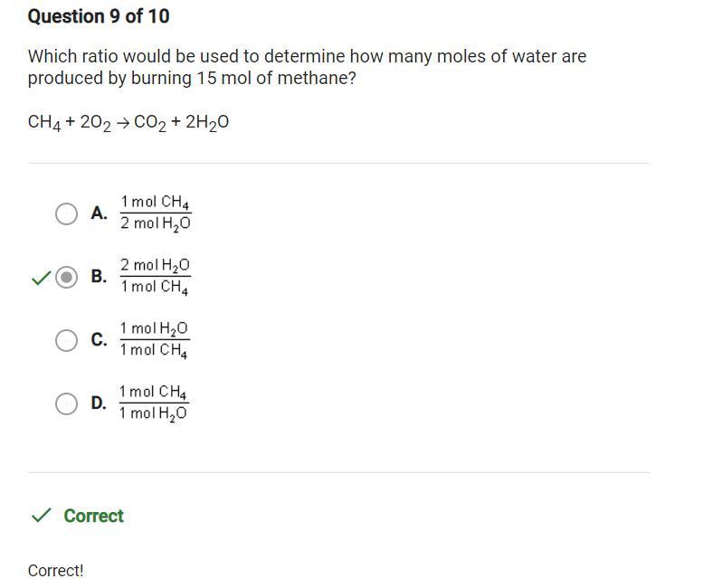Screen dimensions: 712x588
Task: Click the fraction 1 mol H2O over 1 mol CH4
Action: [155, 339]
